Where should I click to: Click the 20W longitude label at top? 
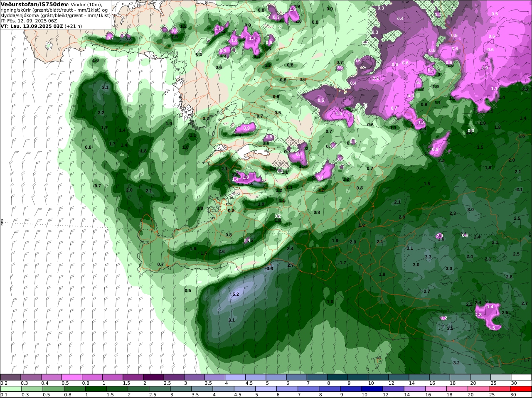tap(404, 2)
